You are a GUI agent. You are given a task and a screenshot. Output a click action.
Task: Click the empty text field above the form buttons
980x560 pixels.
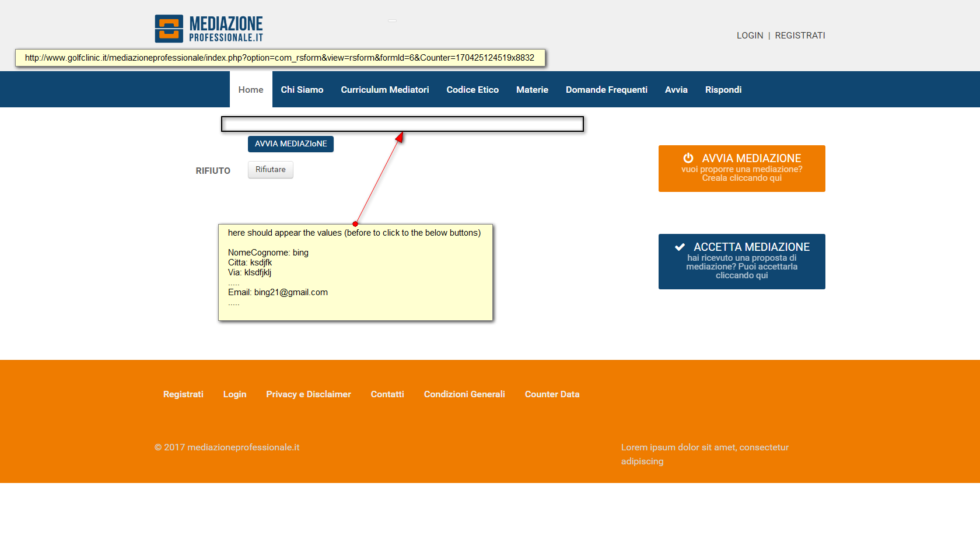(402, 124)
